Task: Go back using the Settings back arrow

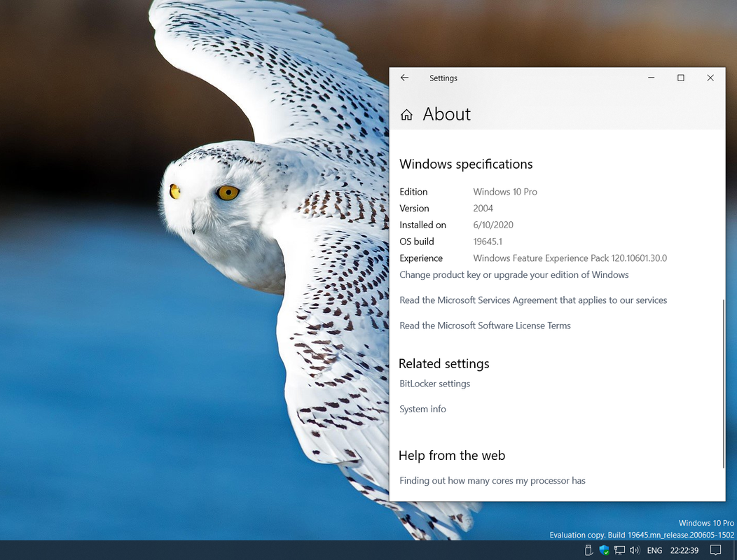Action: click(404, 78)
